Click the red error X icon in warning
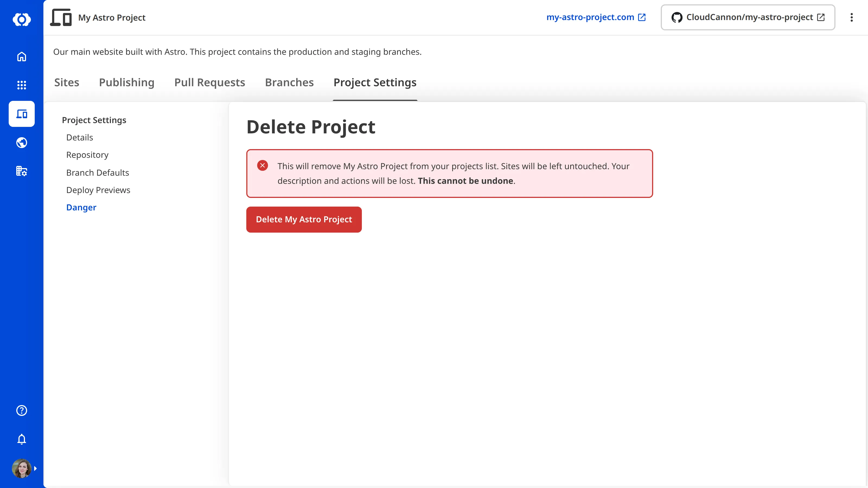This screenshot has width=868, height=488. pyautogui.click(x=263, y=165)
